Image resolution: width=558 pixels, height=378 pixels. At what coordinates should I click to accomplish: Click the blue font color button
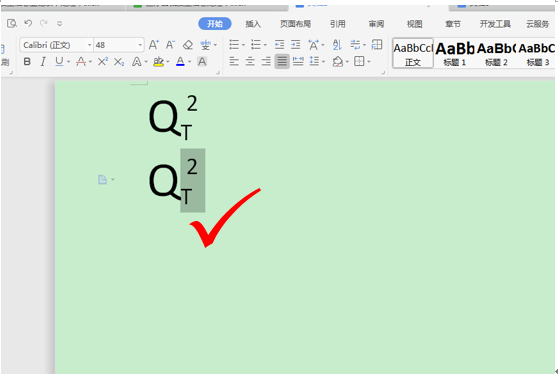pos(180,62)
